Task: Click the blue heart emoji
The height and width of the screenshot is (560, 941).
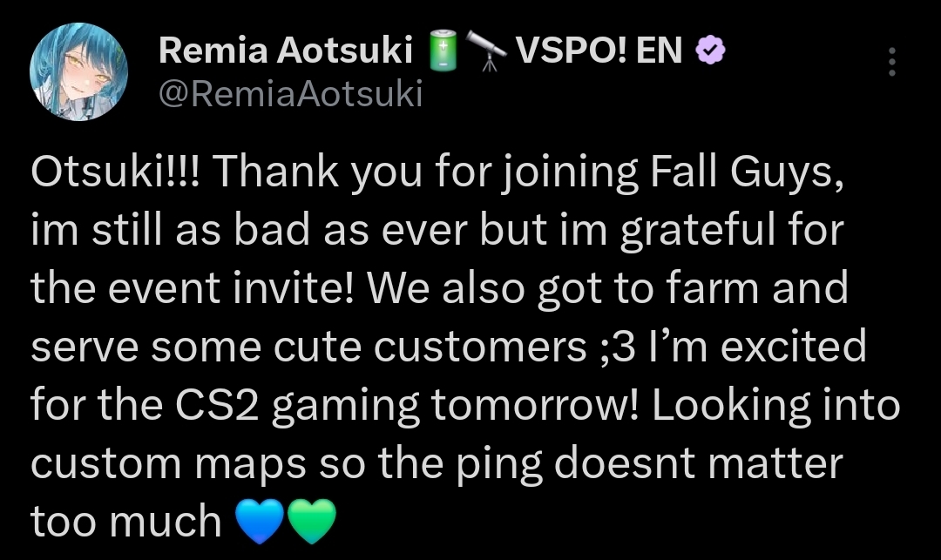Action: point(261,523)
